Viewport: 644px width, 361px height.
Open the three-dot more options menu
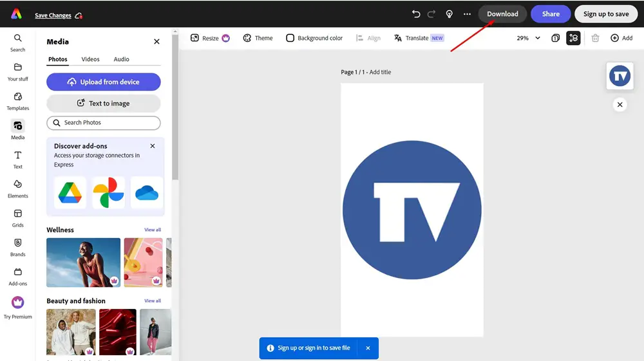tap(467, 14)
